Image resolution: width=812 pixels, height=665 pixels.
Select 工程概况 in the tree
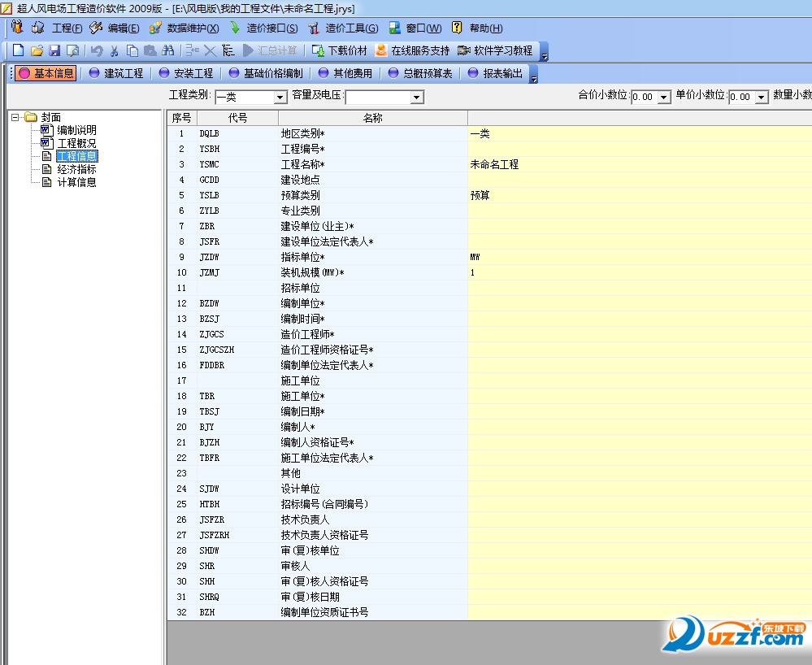tap(76, 143)
